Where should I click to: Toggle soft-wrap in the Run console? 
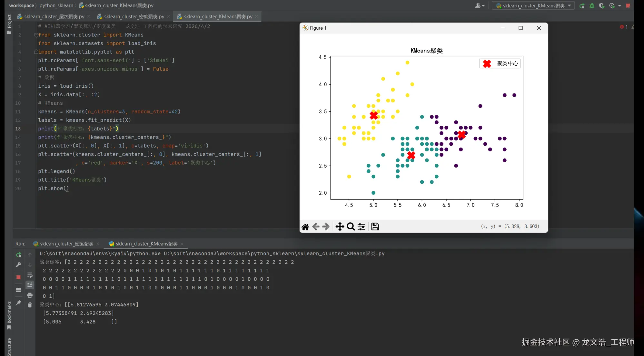30,275
